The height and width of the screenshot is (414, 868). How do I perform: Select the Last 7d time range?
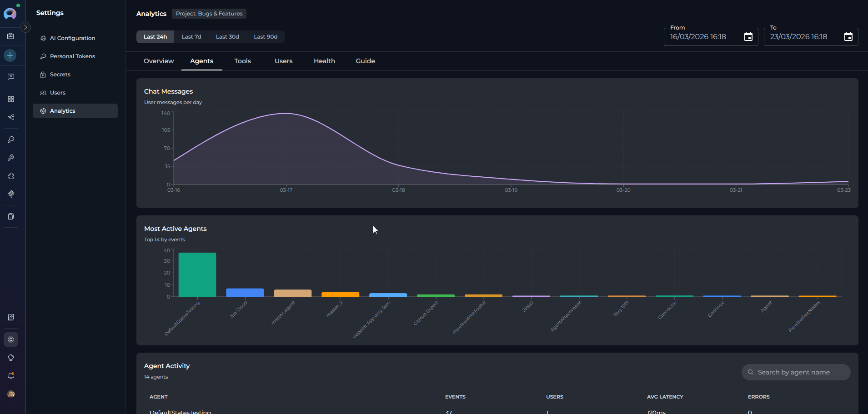point(191,37)
